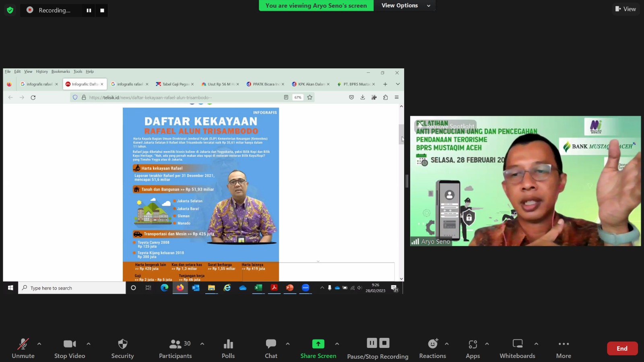Open the View Options dropdown
This screenshot has height=362, width=644.
point(404,5)
